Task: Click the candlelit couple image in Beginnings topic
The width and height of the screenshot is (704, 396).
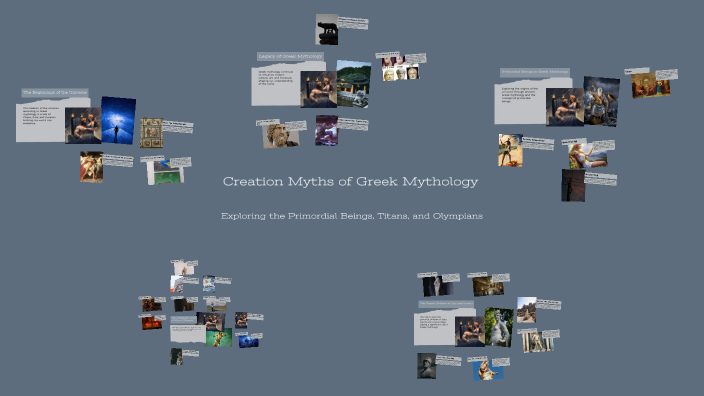Action: 83,126
